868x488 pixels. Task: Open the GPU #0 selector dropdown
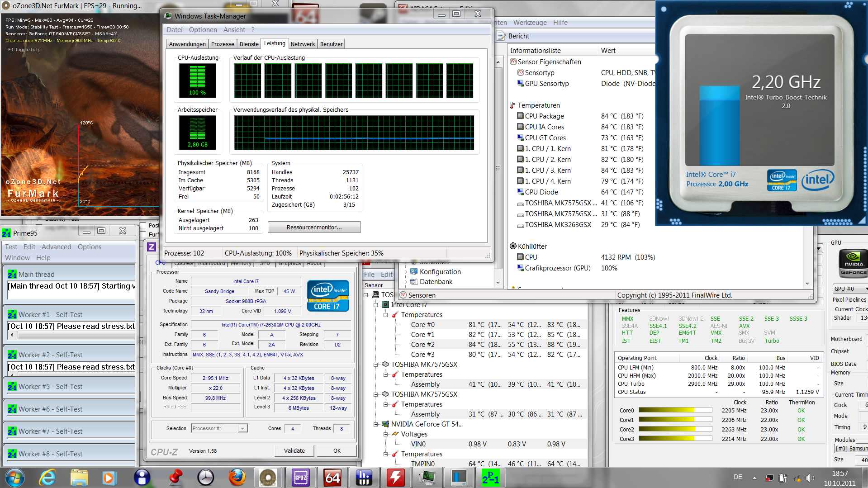click(x=850, y=289)
